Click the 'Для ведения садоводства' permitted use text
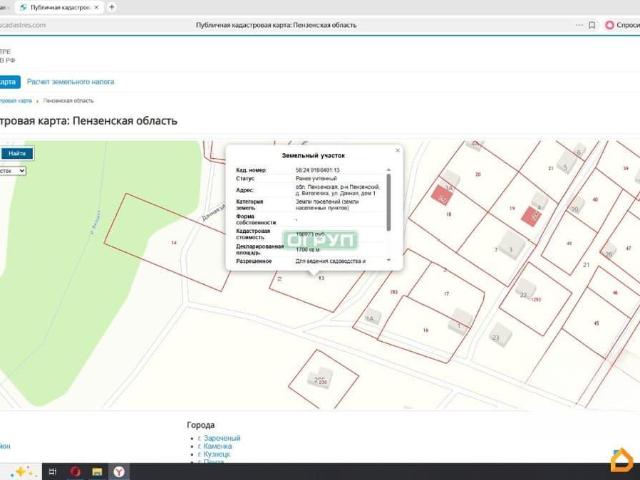 pos(331,261)
